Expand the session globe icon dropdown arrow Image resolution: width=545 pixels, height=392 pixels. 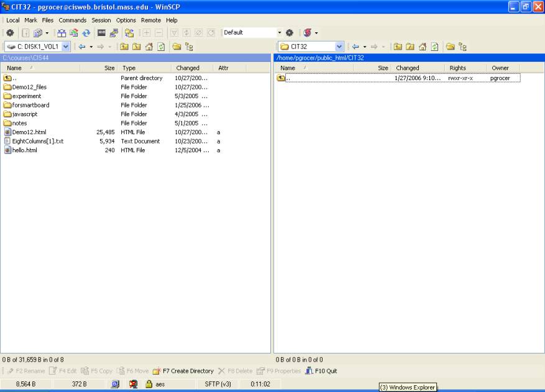point(316,33)
